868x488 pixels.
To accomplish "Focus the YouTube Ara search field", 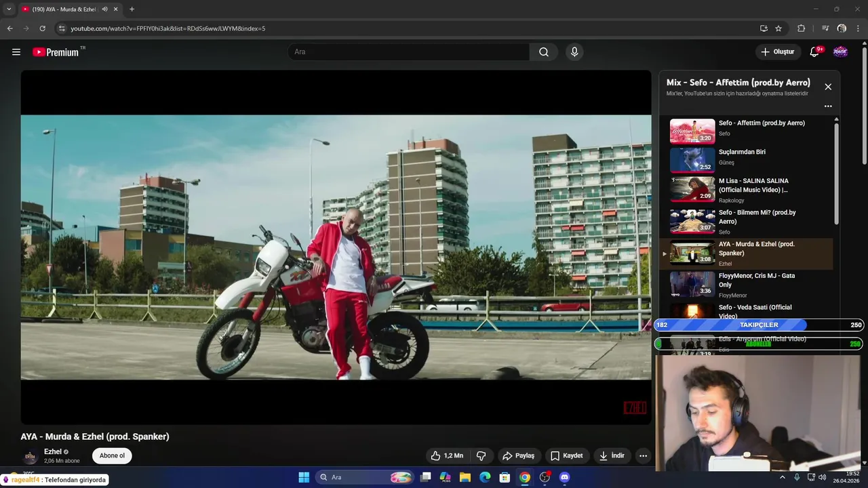I will (409, 52).
